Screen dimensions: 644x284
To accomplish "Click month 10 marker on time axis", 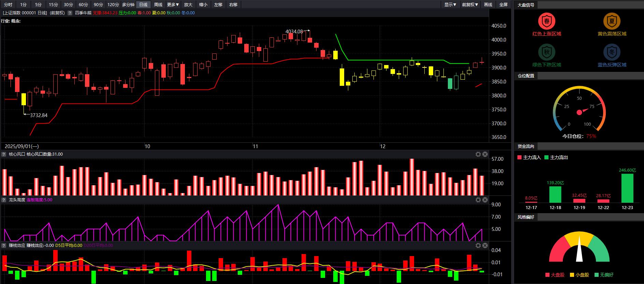I will [147, 146].
